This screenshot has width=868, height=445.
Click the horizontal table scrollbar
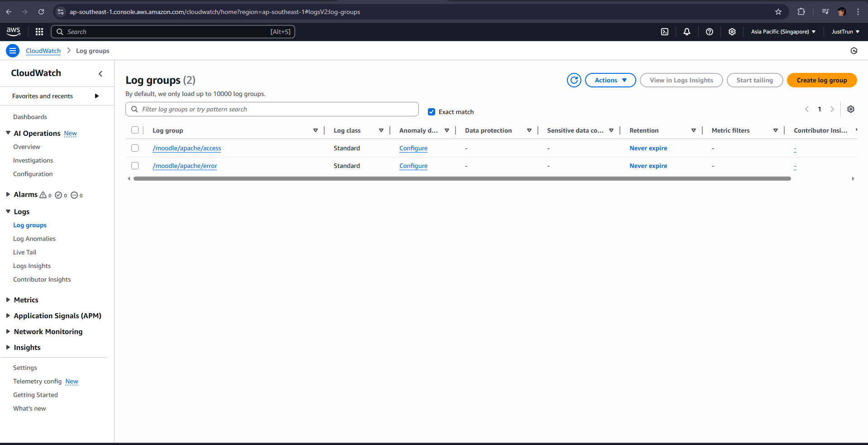click(462, 179)
